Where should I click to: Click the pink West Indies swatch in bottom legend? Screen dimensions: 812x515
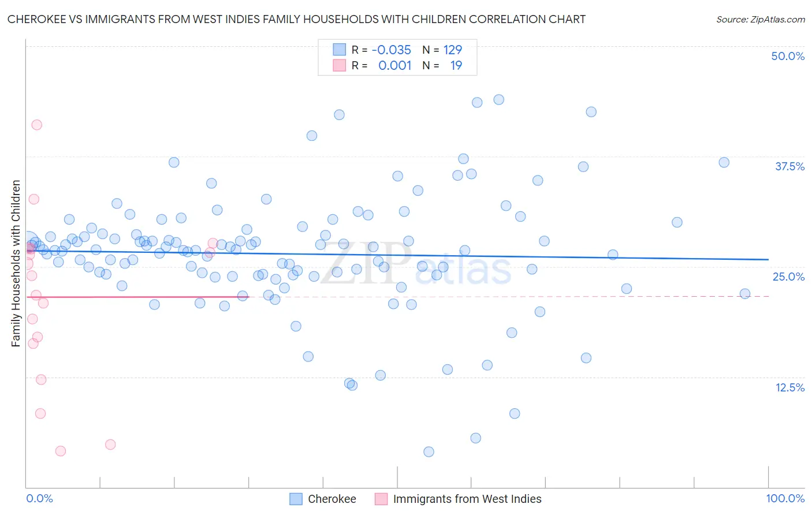point(381,499)
